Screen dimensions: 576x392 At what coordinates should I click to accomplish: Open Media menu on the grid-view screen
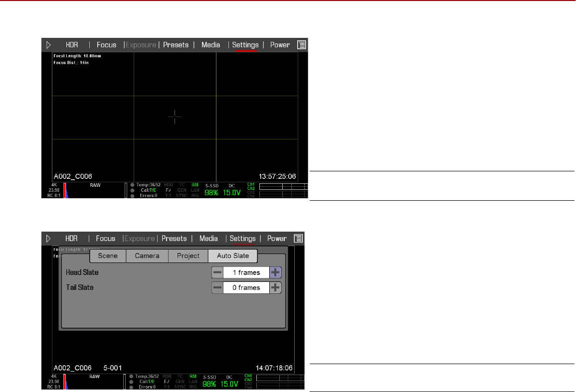tap(211, 45)
